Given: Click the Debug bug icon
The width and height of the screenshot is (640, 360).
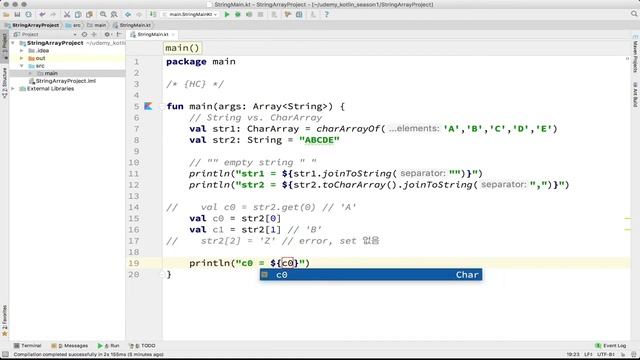Looking at the screenshot, I should [238, 14].
